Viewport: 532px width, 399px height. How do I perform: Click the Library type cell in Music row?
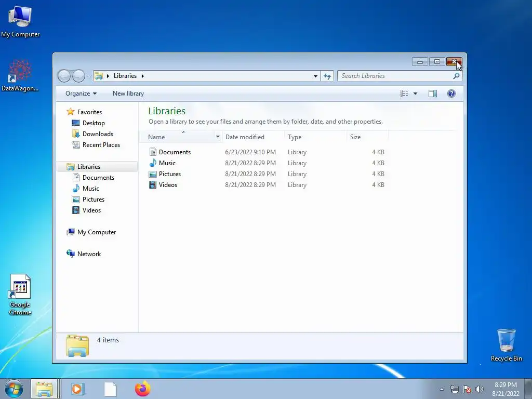click(x=297, y=163)
